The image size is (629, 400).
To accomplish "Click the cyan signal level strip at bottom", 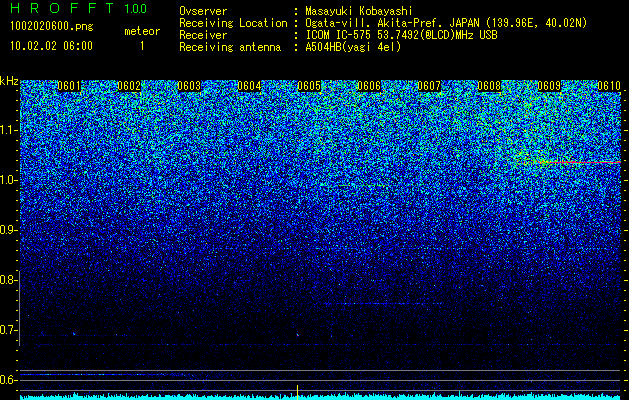I will coord(321,396).
